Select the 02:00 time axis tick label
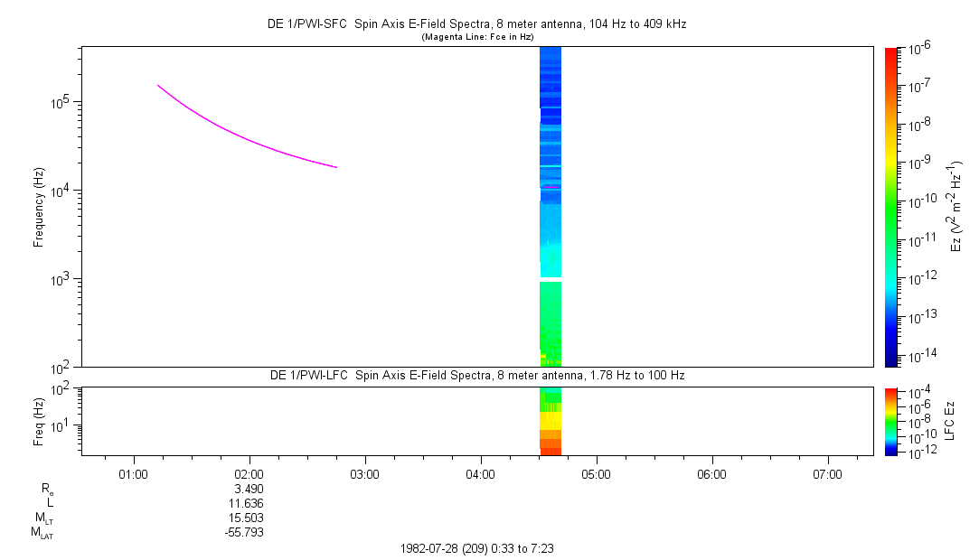 pyautogui.click(x=249, y=473)
